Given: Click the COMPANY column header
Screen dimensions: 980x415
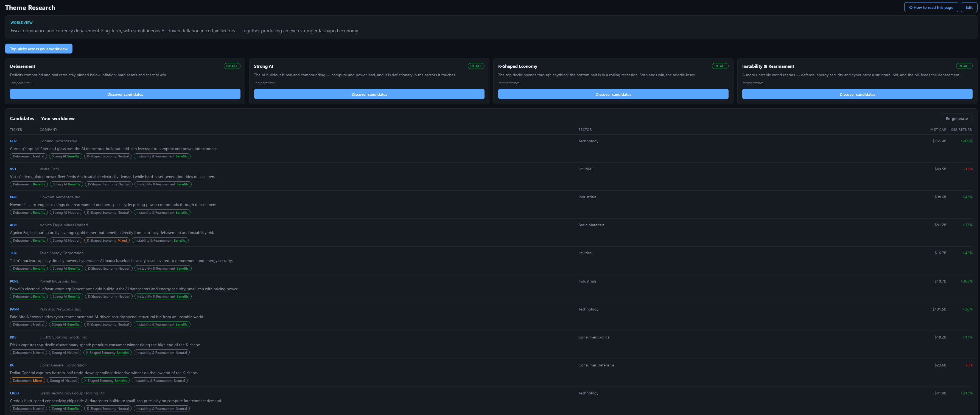Looking at the screenshot, I should pyautogui.click(x=48, y=129).
